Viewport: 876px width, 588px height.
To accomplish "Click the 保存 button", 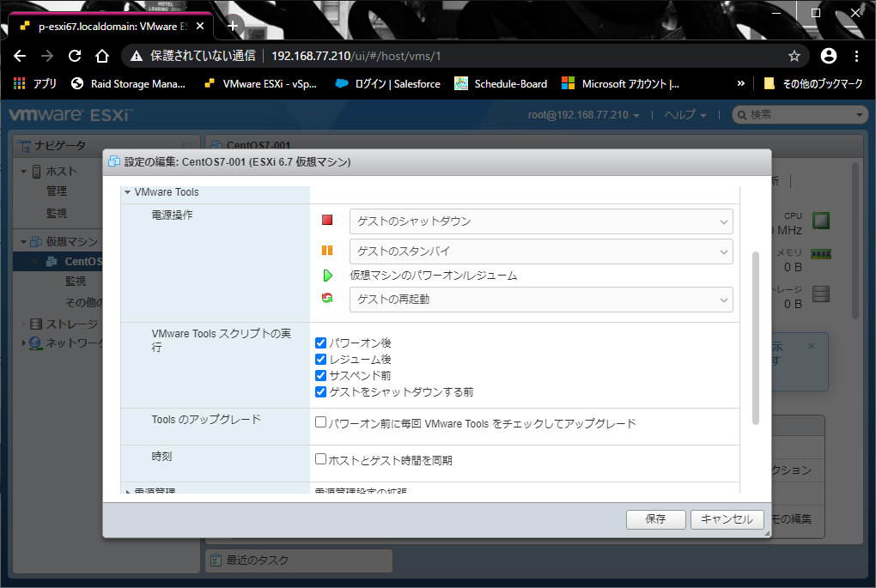I will 656,519.
